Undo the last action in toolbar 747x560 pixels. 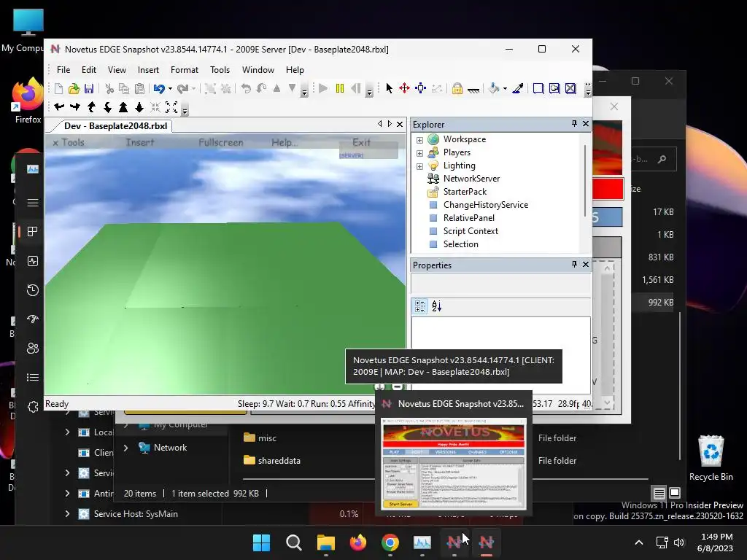click(158, 88)
